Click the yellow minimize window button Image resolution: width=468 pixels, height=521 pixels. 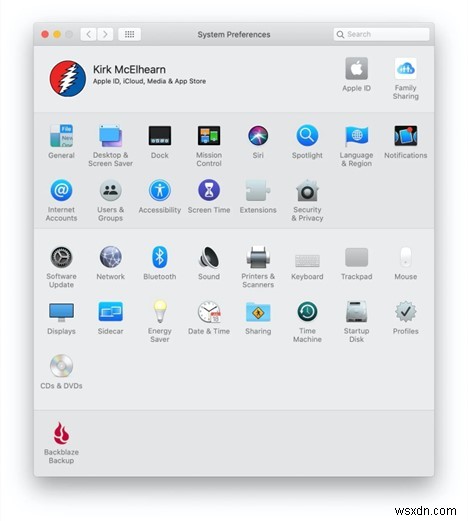57,34
